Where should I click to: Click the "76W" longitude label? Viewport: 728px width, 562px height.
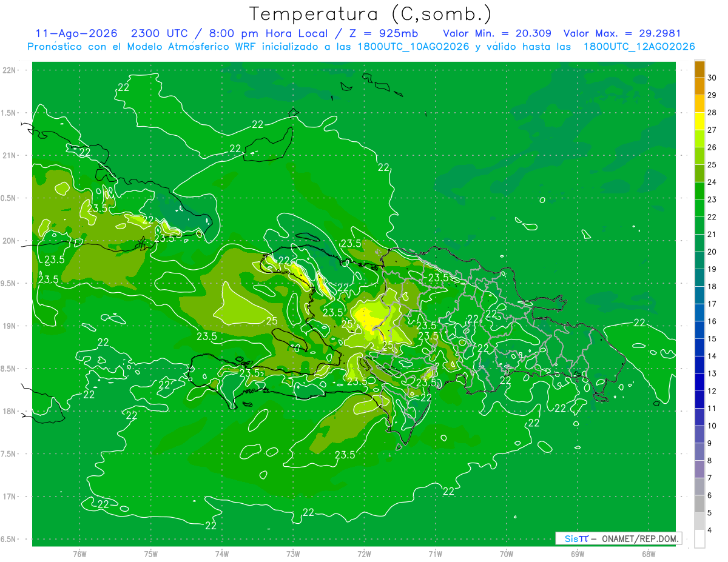point(79,554)
